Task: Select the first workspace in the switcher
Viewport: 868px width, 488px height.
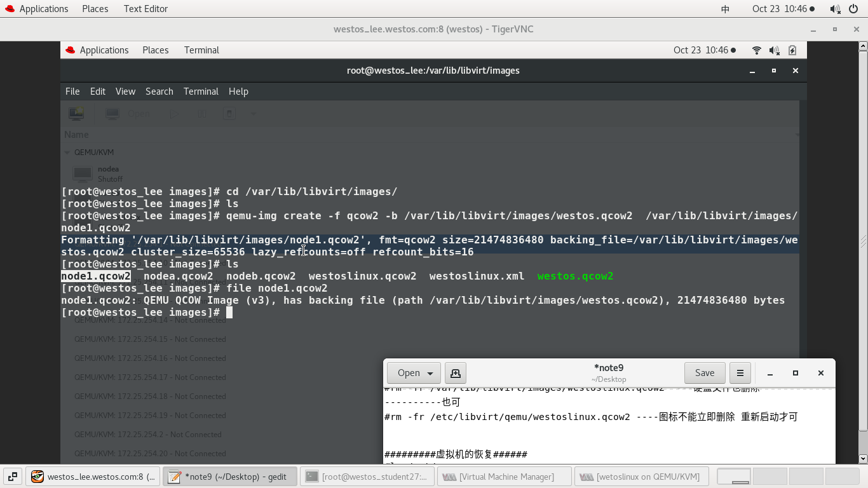Action: 734,477
